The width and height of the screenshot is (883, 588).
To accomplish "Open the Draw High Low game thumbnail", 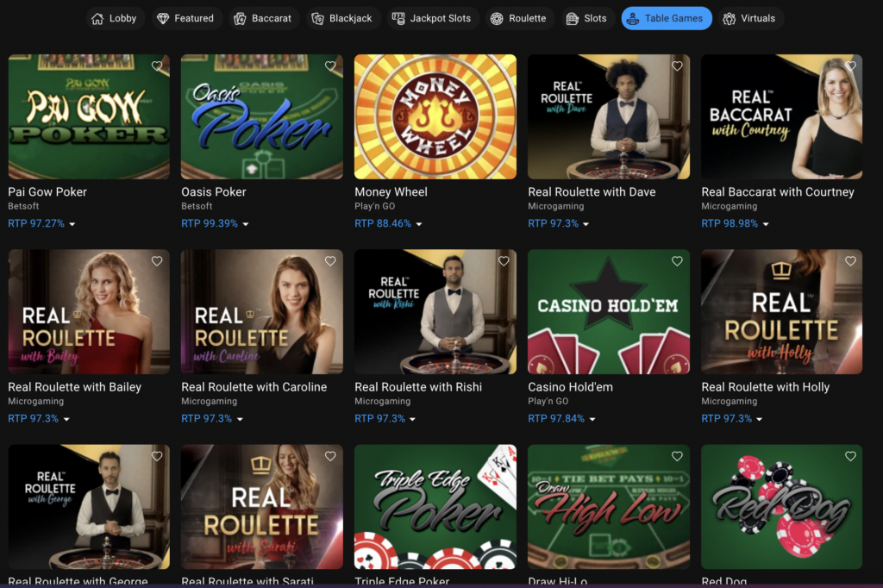I will point(609,507).
